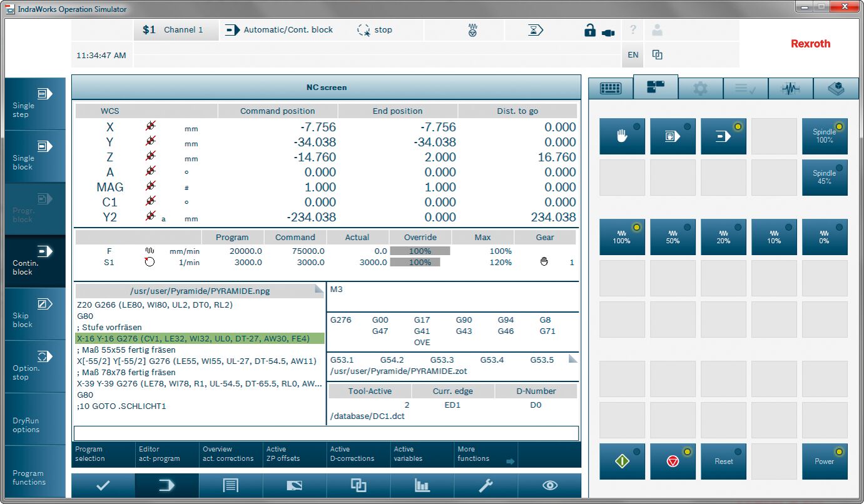The height and width of the screenshot is (504, 864).
Task: Set feed override to 50%
Action: click(x=673, y=237)
